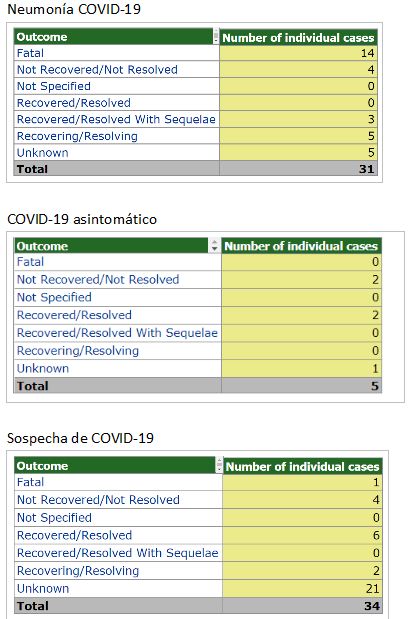The width and height of the screenshot is (410, 619).
Task: Click the fatal count 14 cell
Action: (298, 53)
